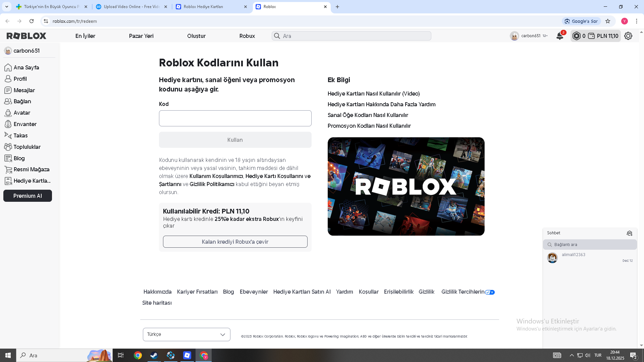The height and width of the screenshot is (362, 644).
Task: Show hidden system tray icons
Action: pyautogui.click(x=572, y=355)
